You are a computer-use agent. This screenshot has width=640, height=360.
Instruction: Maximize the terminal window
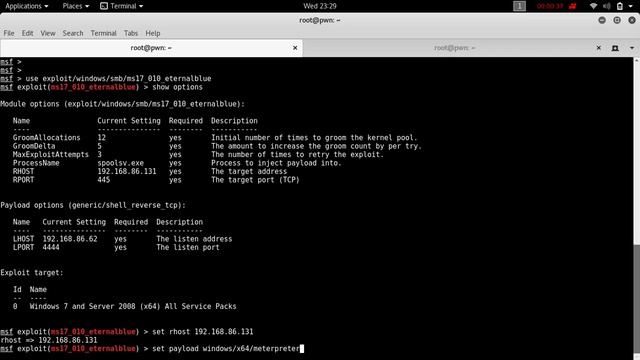click(x=617, y=20)
